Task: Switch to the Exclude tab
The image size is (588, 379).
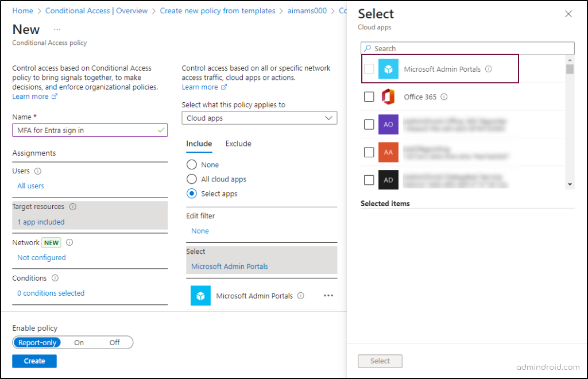Action: click(x=238, y=144)
